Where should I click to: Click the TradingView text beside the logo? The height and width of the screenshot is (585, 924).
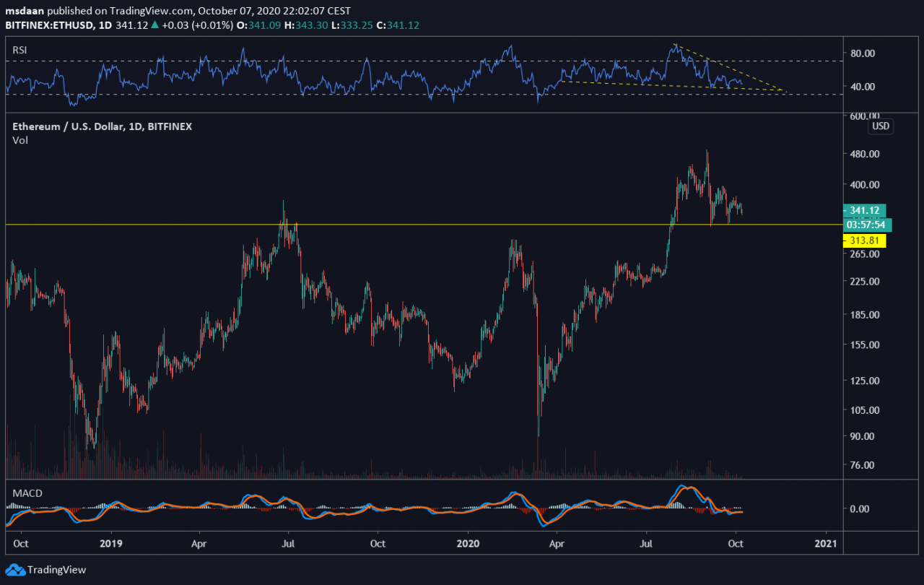click(56, 570)
